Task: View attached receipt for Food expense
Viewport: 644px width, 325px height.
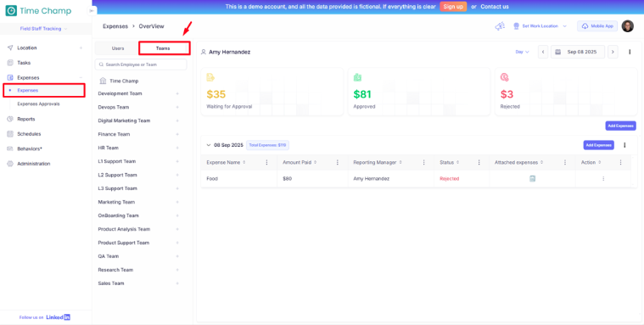Action: (x=532, y=179)
